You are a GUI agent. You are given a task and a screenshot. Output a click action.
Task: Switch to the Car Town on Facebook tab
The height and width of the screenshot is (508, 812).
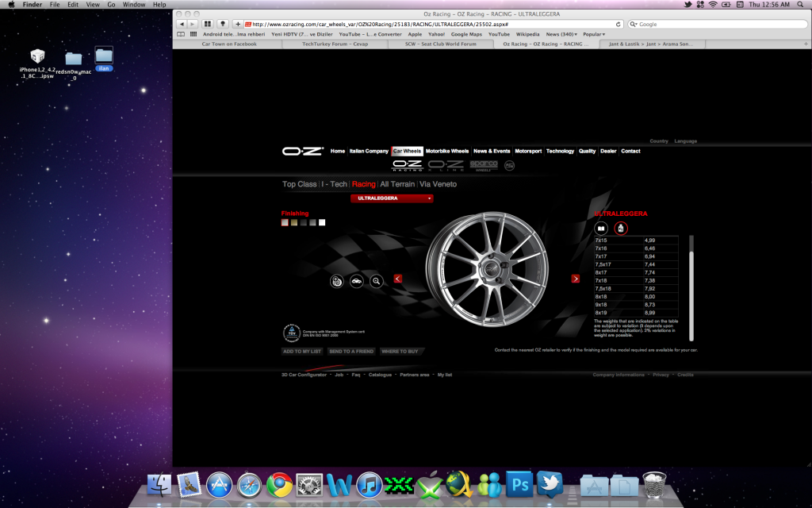pos(229,44)
